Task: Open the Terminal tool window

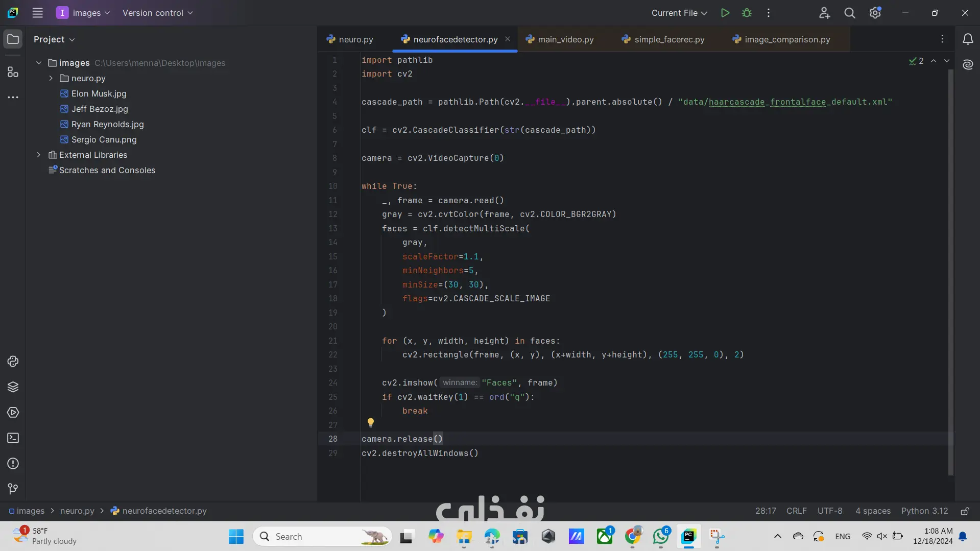Action: 13,438
